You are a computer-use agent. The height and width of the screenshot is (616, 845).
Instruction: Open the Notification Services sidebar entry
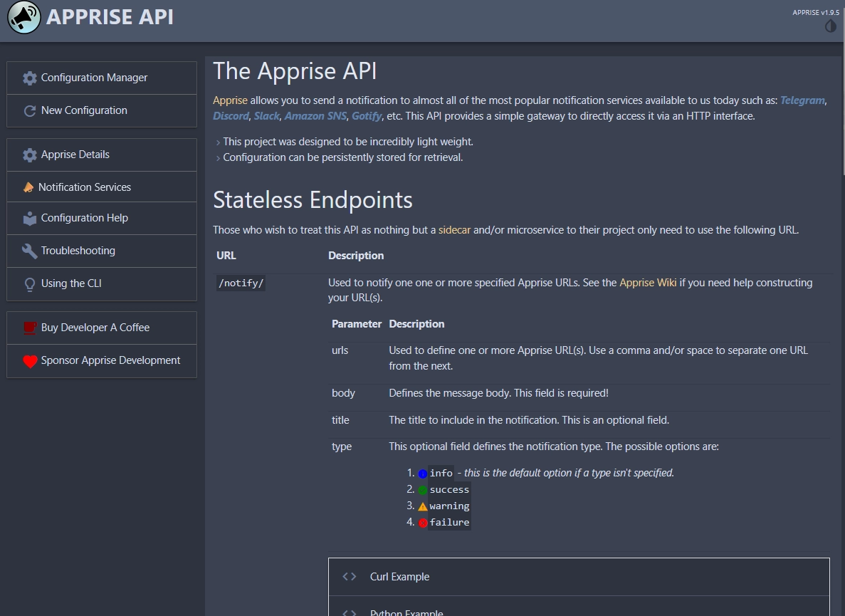coord(85,187)
